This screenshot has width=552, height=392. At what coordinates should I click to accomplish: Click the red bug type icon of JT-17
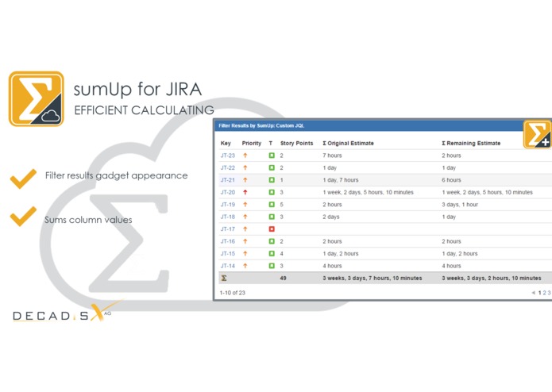[x=272, y=229]
